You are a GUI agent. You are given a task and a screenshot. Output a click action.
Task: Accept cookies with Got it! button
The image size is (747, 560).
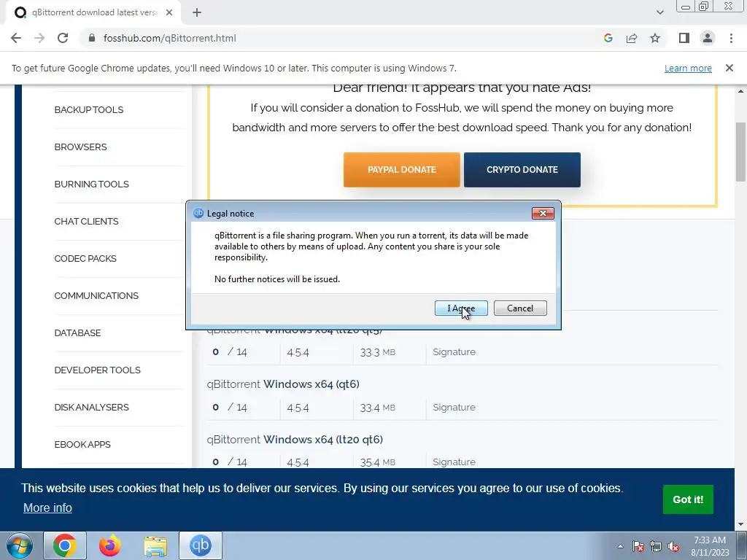click(688, 499)
